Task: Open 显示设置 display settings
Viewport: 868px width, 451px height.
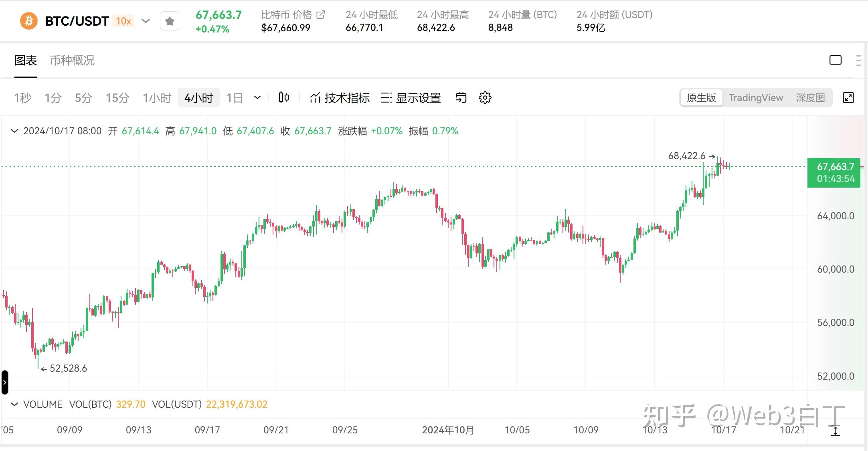Action: coord(411,98)
